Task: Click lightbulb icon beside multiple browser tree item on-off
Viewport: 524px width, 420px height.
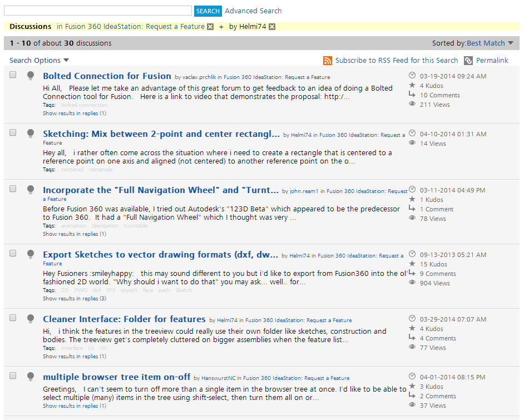Action: click(x=31, y=377)
